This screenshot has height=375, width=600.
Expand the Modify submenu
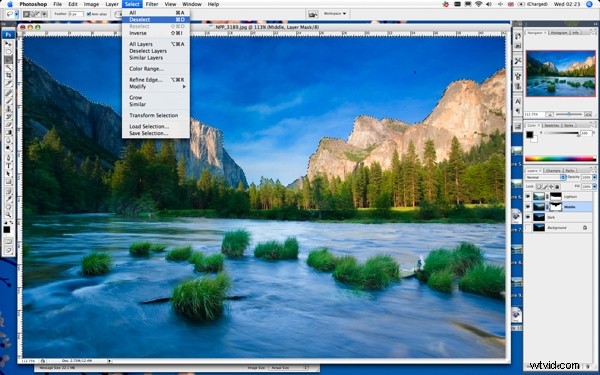coord(157,86)
